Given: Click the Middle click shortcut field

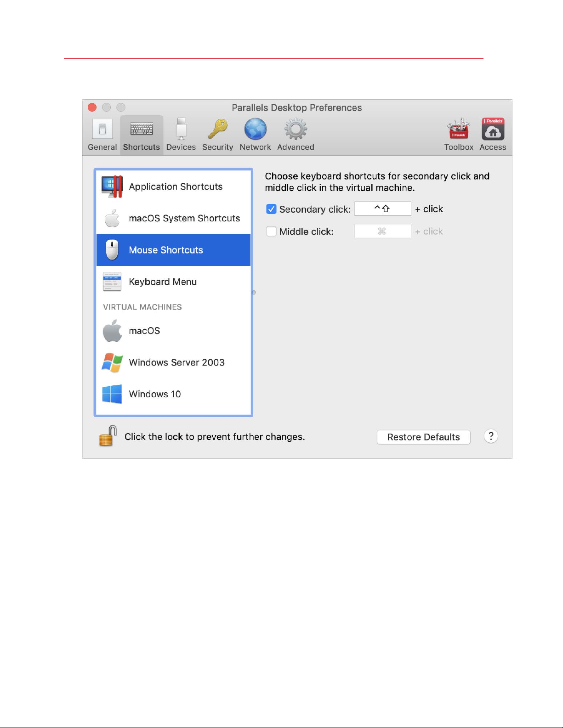Looking at the screenshot, I should click(x=382, y=231).
